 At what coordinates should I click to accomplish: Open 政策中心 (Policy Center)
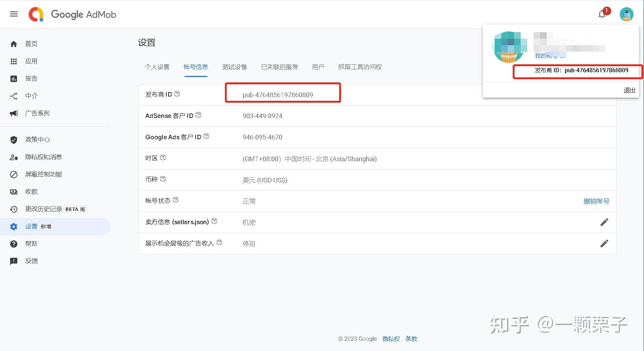(37, 139)
